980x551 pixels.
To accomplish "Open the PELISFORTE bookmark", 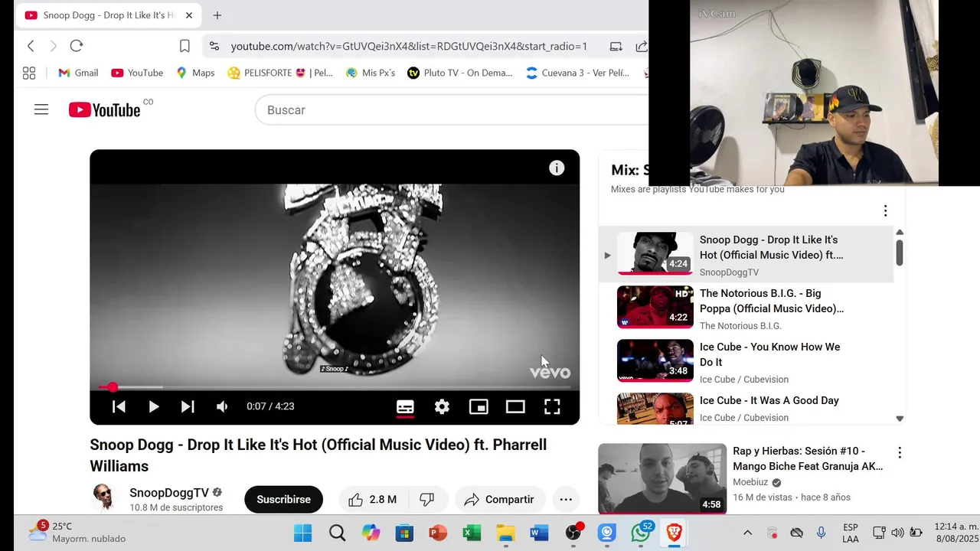I will 280,73.
